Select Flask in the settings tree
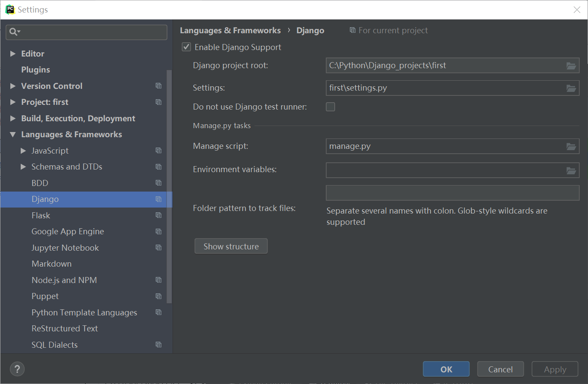 tap(41, 215)
